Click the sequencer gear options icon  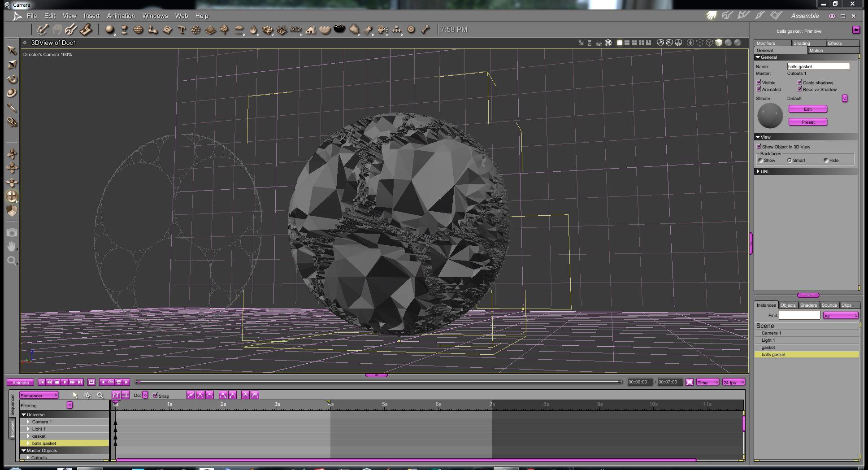click(87, 395)
